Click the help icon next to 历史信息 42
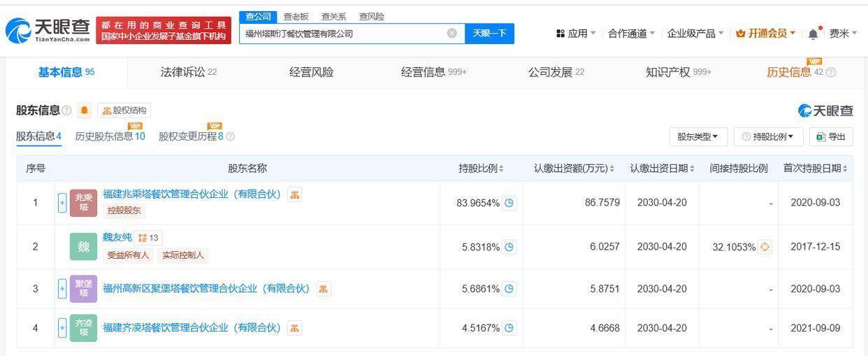 coord(831,72)
